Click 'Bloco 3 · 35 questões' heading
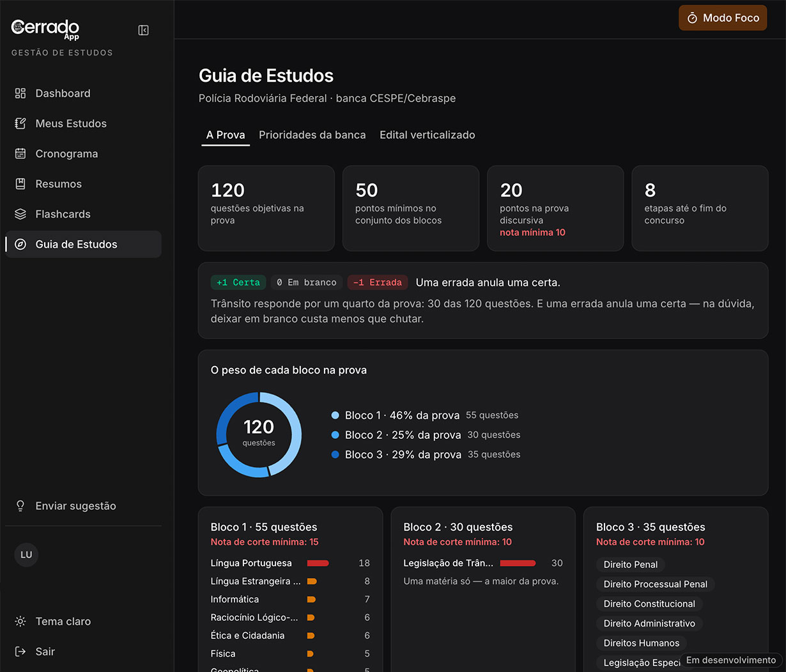 pos(651,527)
